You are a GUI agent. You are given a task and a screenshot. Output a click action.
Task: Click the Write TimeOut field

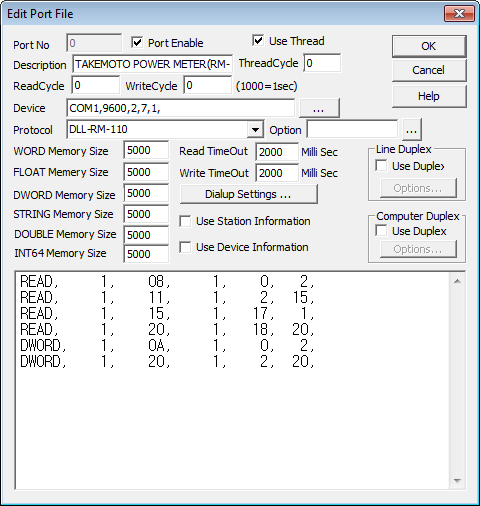(x=277, y=173)
